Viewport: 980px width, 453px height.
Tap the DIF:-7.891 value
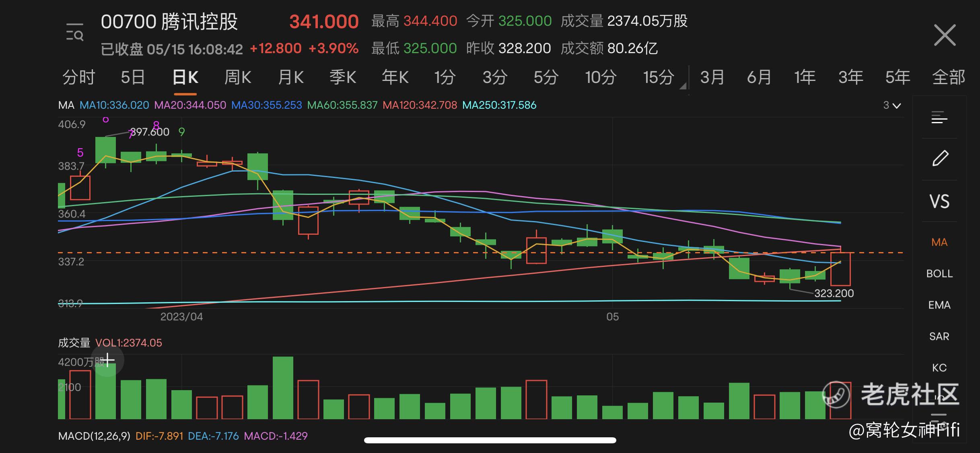[159, 436]
